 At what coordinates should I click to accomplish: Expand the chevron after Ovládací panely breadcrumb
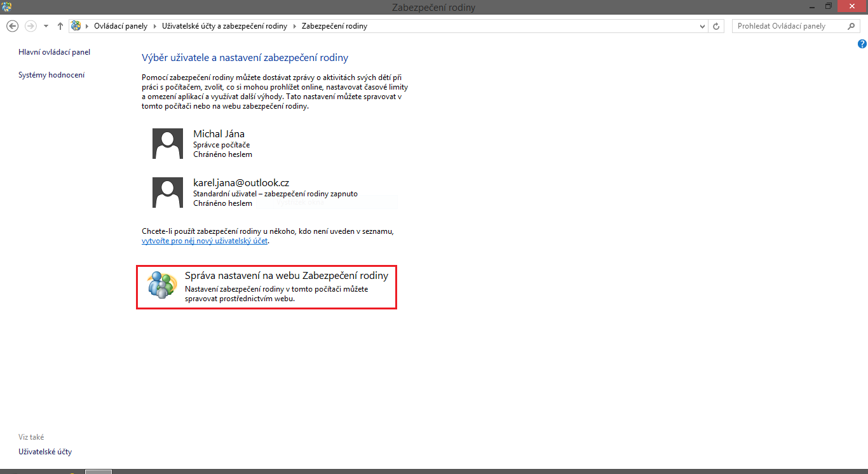click(x=153, y=26)
